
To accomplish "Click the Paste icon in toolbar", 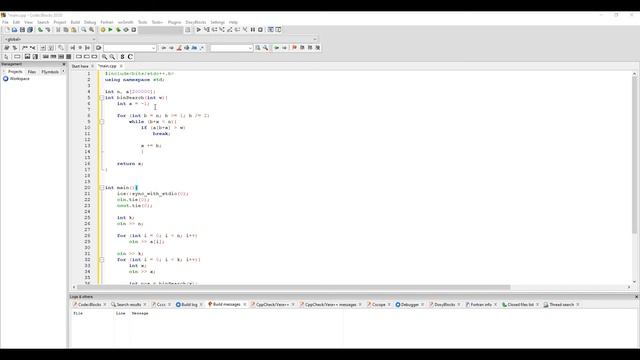I will click(73, 30).
